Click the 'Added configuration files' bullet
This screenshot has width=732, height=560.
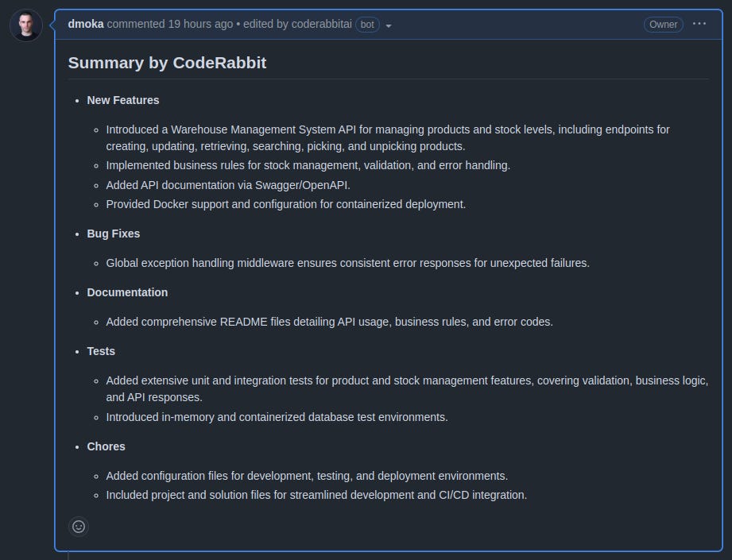pos(307,476)
